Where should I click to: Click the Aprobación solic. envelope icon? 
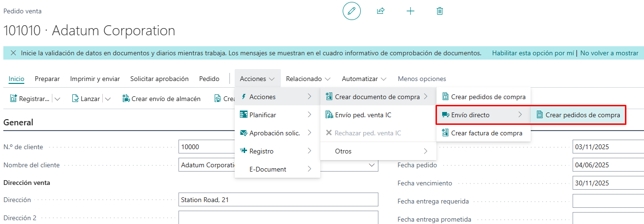[x=244, y=133]
